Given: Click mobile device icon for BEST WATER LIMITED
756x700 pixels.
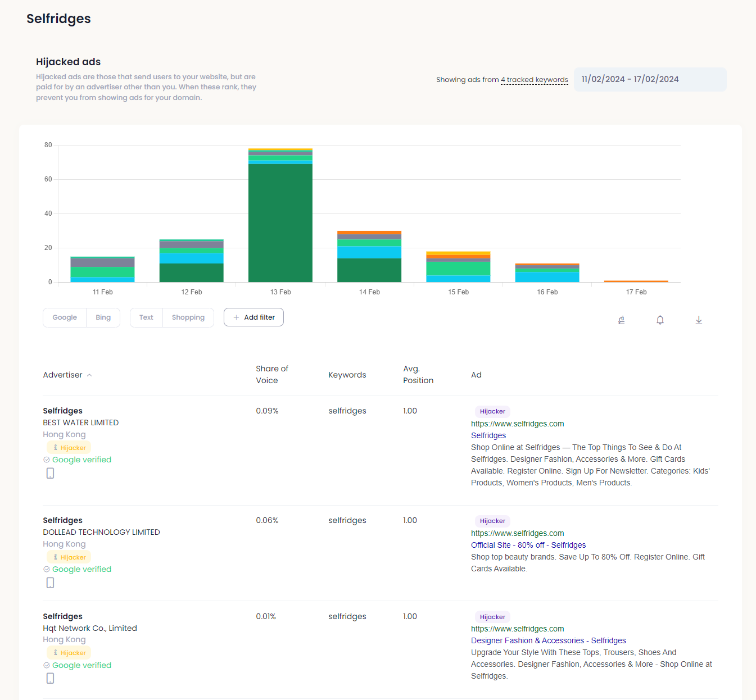Looking at the screenshot, I should pos(50,473).
